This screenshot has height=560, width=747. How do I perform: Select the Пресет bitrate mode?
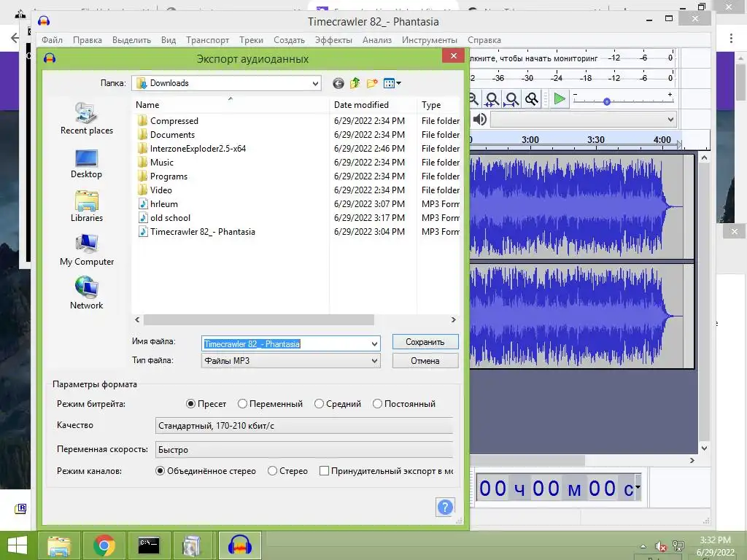pyautogui.click(x=206, y=404)
